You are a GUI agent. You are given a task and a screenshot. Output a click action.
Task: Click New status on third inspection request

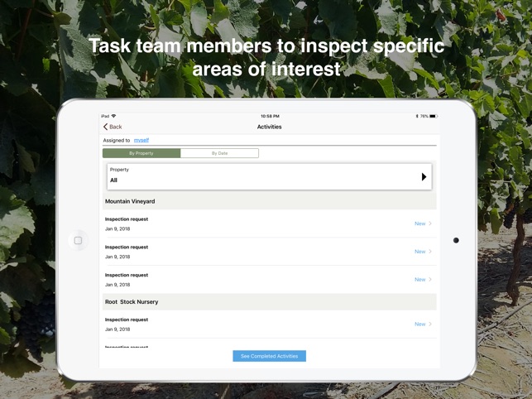tap(419, 279)
